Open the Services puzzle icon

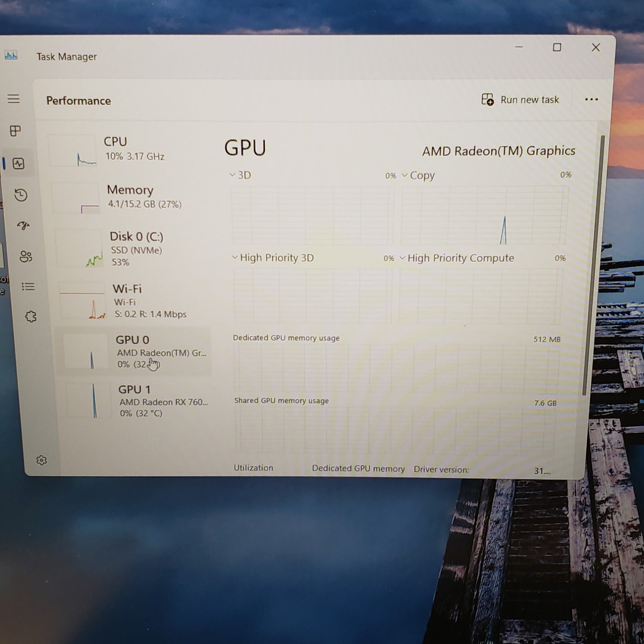click(x=30, y=317)
